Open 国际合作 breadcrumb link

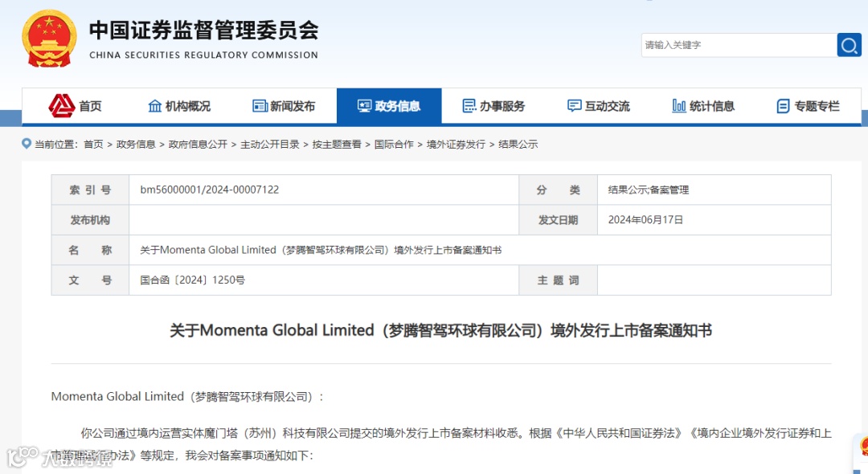[394, 145]
